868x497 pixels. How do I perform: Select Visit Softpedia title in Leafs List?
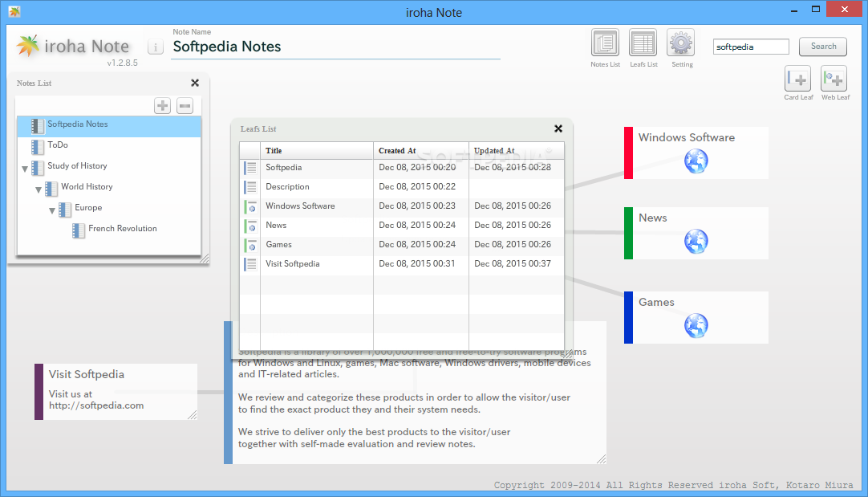pyautogui.click(x=292, y=263)
